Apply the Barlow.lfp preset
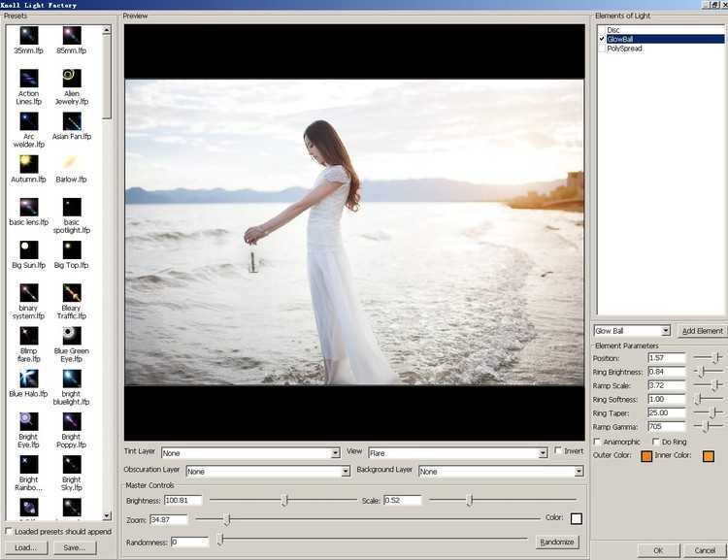Screen dimensions: 728x560 point(72,164)
